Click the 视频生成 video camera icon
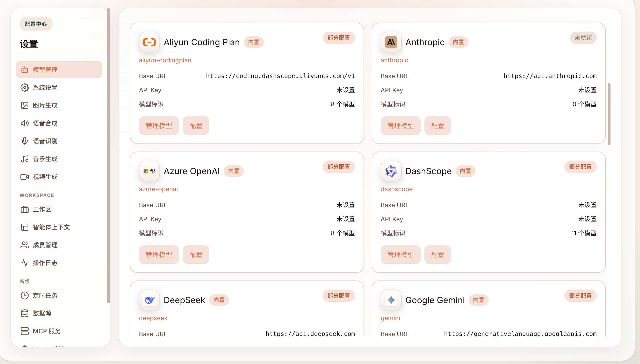640x364 pixels. [25, 177]
